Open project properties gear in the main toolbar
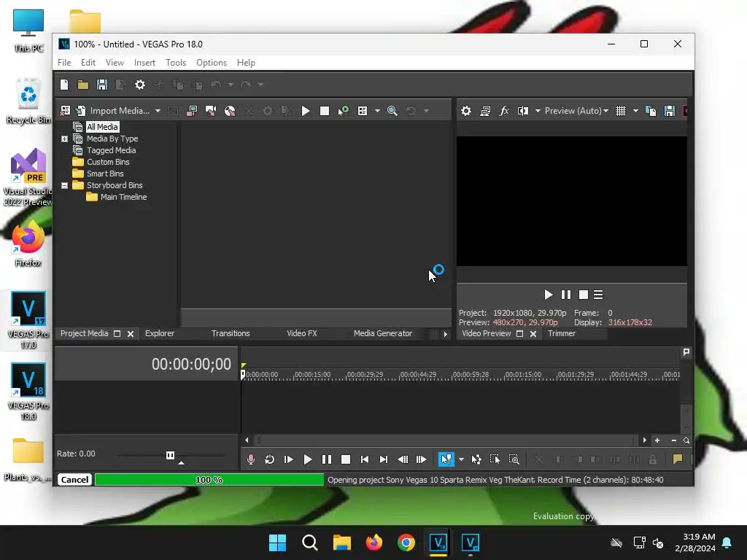The width and height of the screenshot is (747, 560). tap(139, 85)
